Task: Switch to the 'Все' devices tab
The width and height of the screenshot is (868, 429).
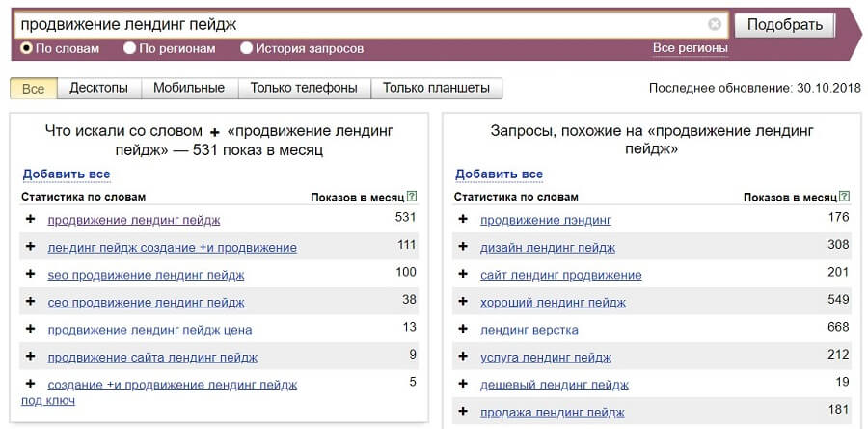Action: point(34,88)
